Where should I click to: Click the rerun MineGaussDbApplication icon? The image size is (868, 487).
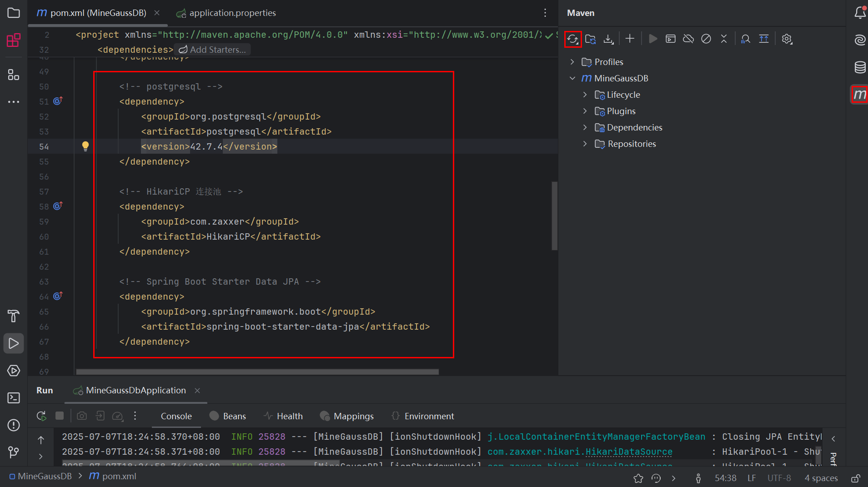click(41, 416)
